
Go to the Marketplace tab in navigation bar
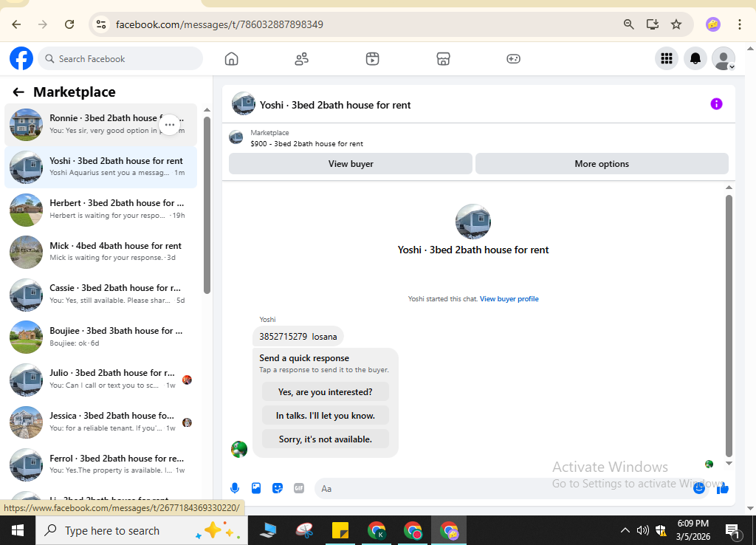pos(443,59)
